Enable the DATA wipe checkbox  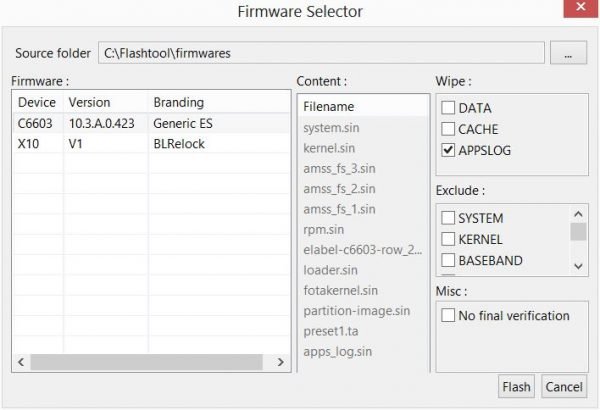[448, 108]
